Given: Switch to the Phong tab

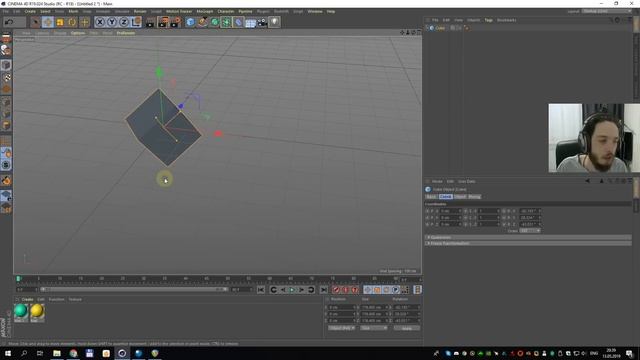Looking at the screenshot, I should (x=474, y=197).
